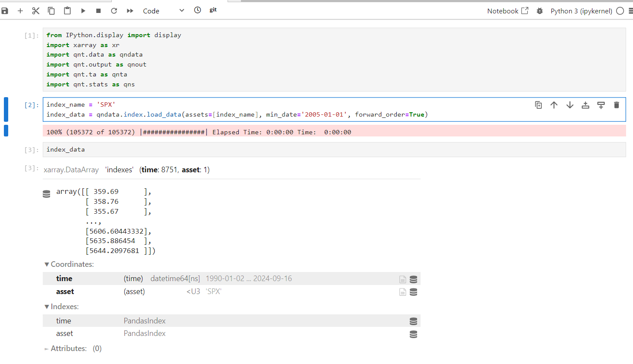The height and width of the screenshot is (364, 633).
Task: Move the active cell up
Action: (x=554, y=105)
